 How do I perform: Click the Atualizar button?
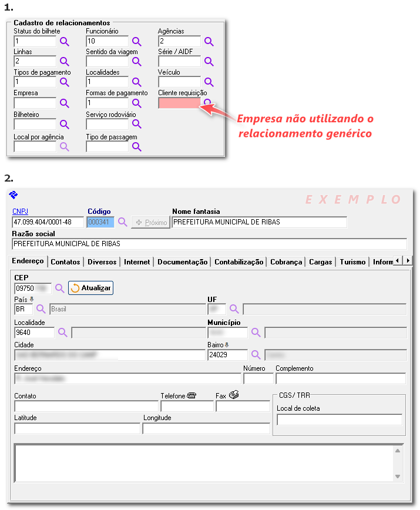tap(90, 288)
